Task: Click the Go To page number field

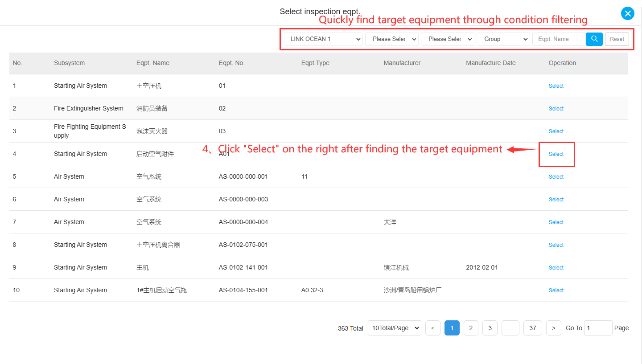Action: tap(598, 328)
